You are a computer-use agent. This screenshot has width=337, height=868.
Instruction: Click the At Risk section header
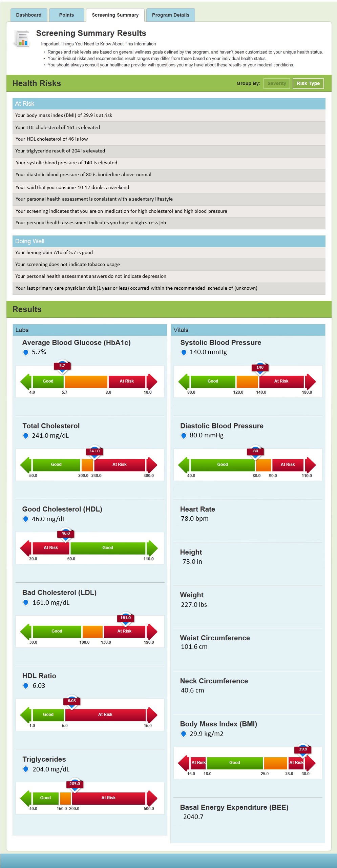click(x=169, y=104)
